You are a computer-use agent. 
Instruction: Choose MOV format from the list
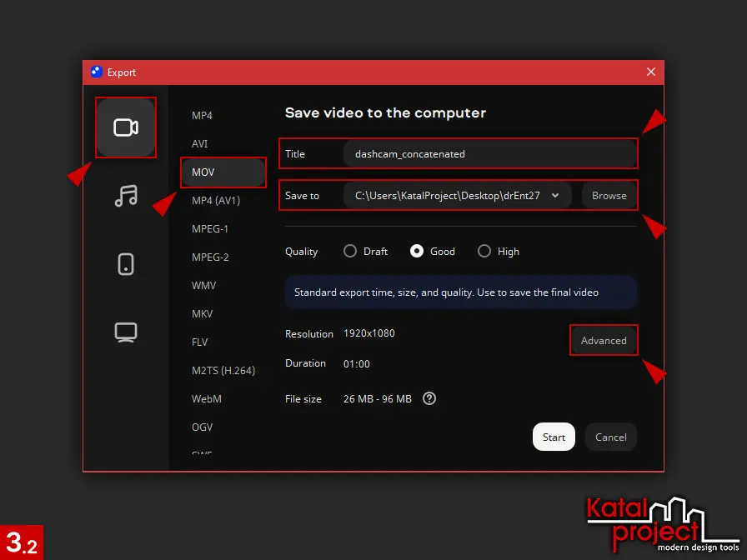[223, 172]
